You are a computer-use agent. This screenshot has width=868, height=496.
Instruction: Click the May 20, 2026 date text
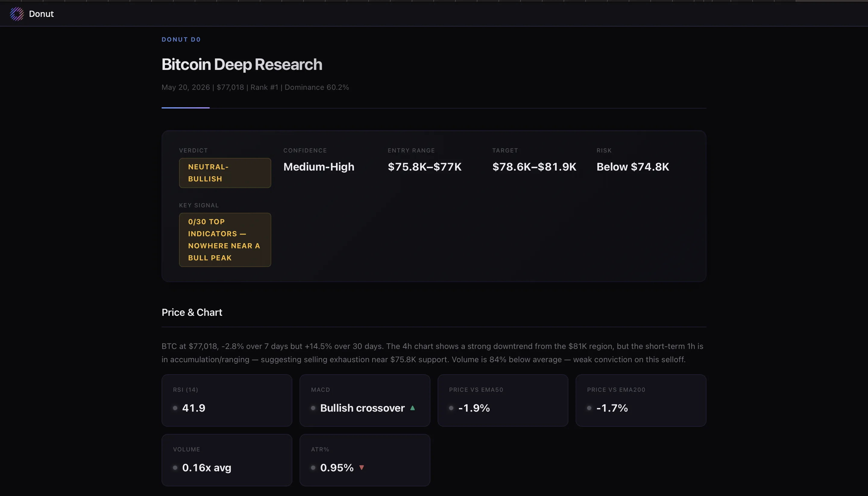186,87
